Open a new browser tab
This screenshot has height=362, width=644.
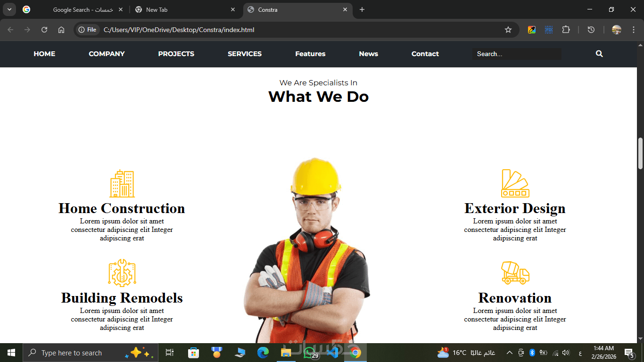click(x=362, y=9)
